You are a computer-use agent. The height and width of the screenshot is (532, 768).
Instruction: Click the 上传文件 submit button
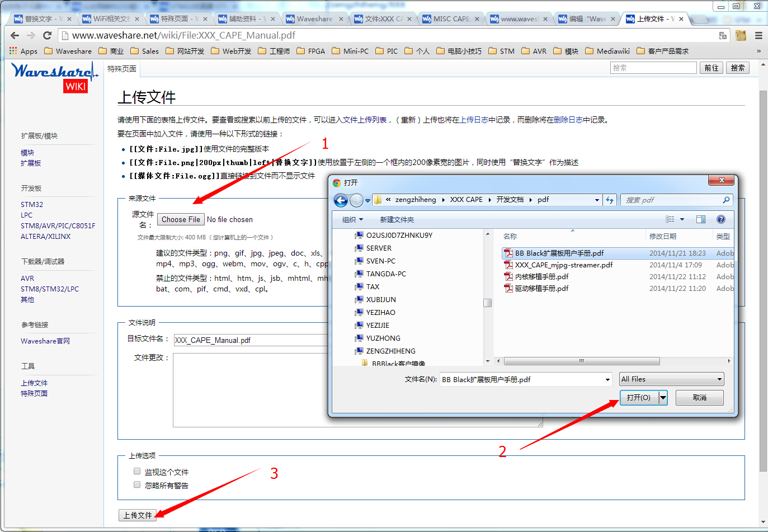(138, 515)
